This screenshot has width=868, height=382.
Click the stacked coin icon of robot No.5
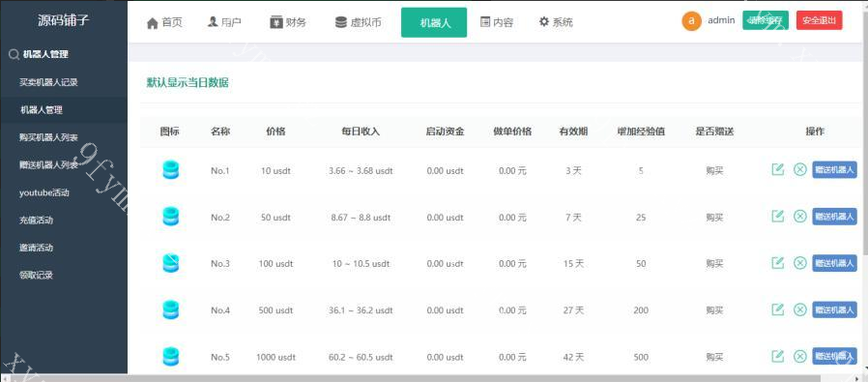pos(170,356)
